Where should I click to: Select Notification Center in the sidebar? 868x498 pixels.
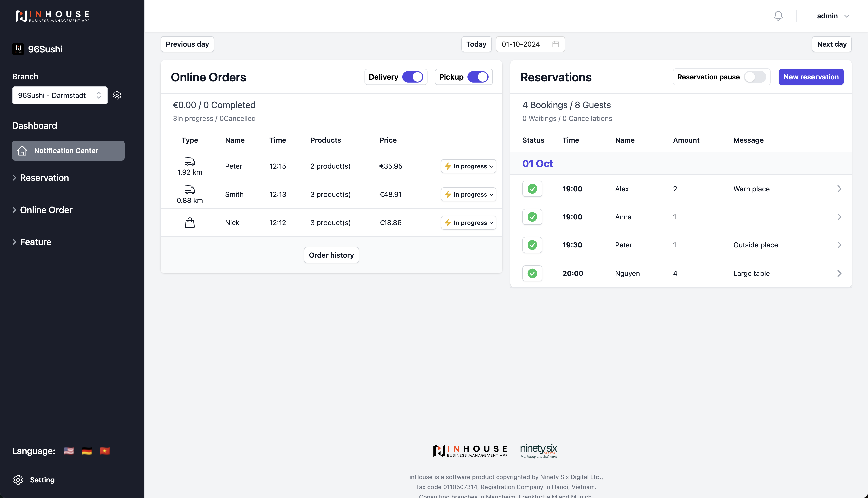point(68,151)
